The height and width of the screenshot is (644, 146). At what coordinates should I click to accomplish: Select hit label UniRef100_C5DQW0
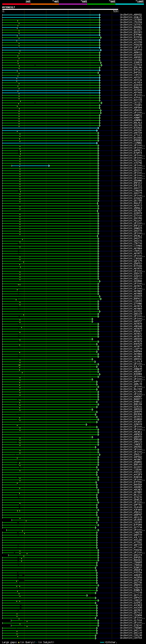[x=131, y=628]
